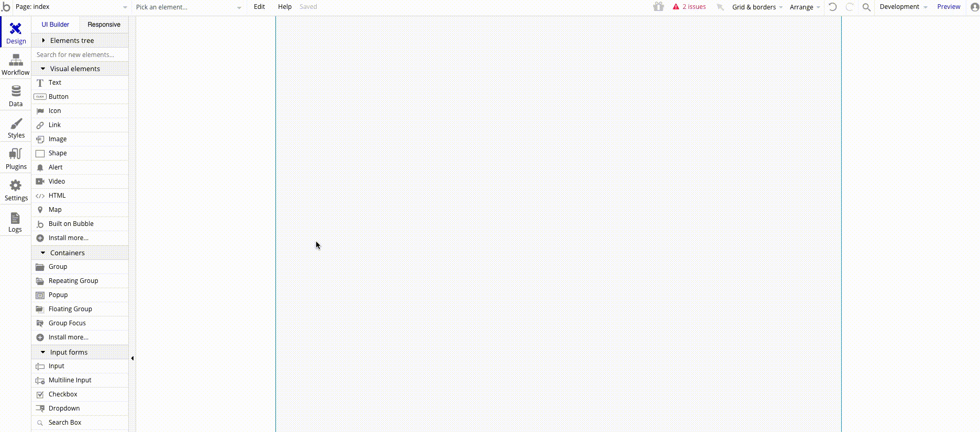Open the Edit menu
Screen dimensions: 980x432
[259, 7]
